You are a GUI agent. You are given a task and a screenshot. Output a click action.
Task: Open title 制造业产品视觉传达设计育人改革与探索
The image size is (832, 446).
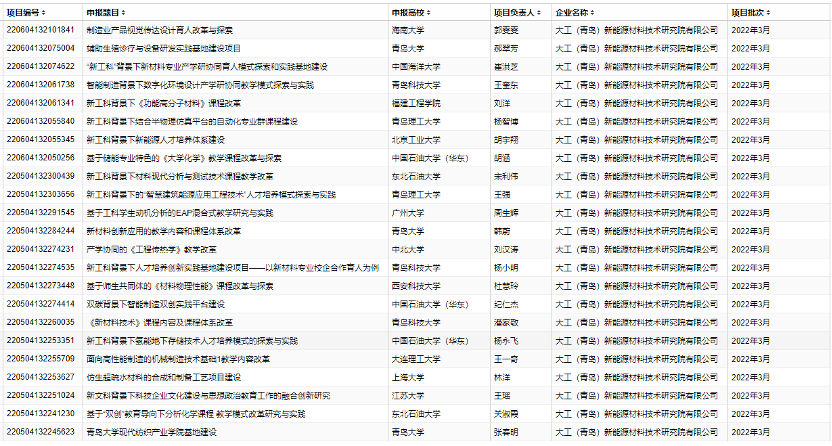[159, 30]
